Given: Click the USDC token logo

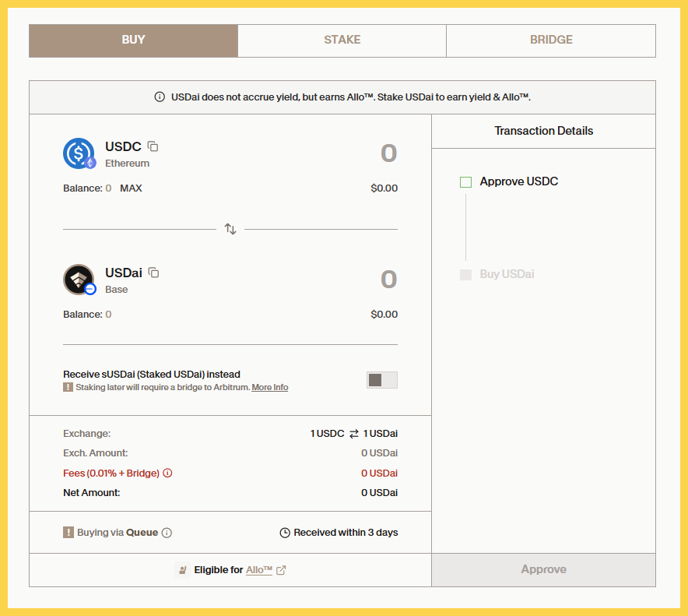Looking at the screenshot, I should (x=79, y=153).
